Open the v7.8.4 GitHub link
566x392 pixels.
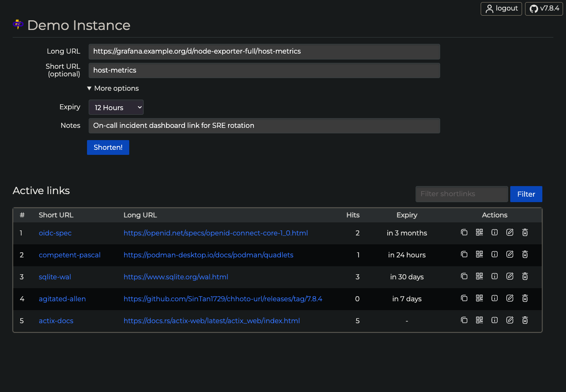coord(544,8)
